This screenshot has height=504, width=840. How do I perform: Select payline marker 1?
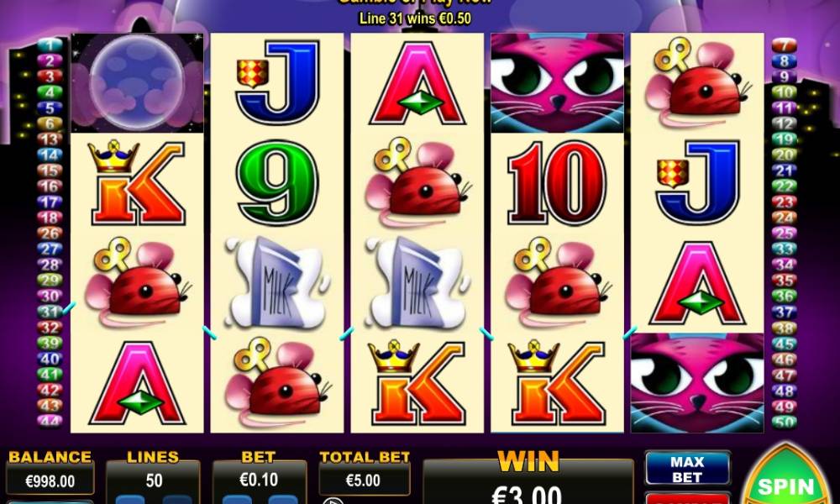click(50, 45)
